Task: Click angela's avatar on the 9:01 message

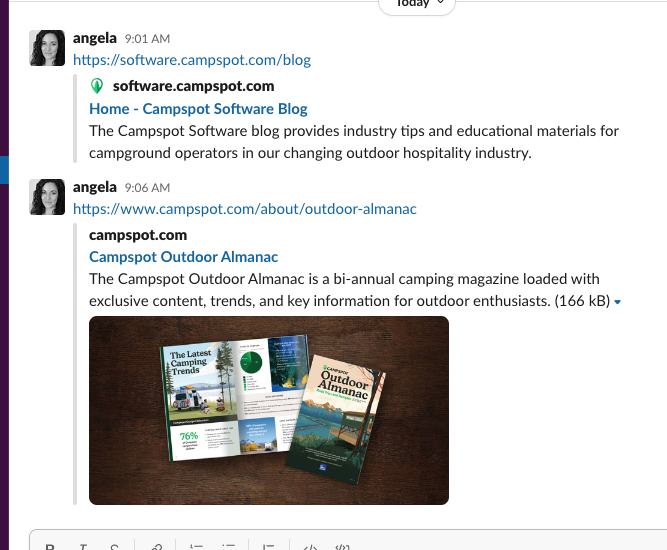Action: pyautogui.click(x=47, y=48)
